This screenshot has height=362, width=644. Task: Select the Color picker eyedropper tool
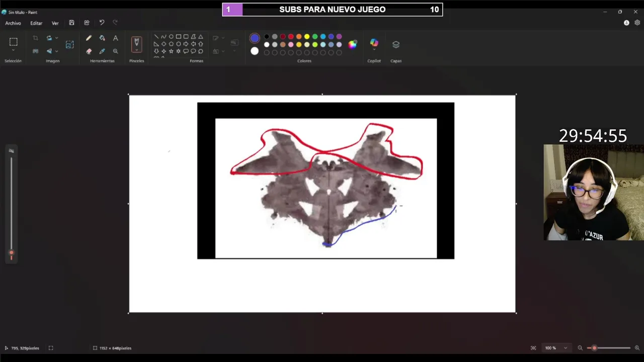click(x=102, y=51)
